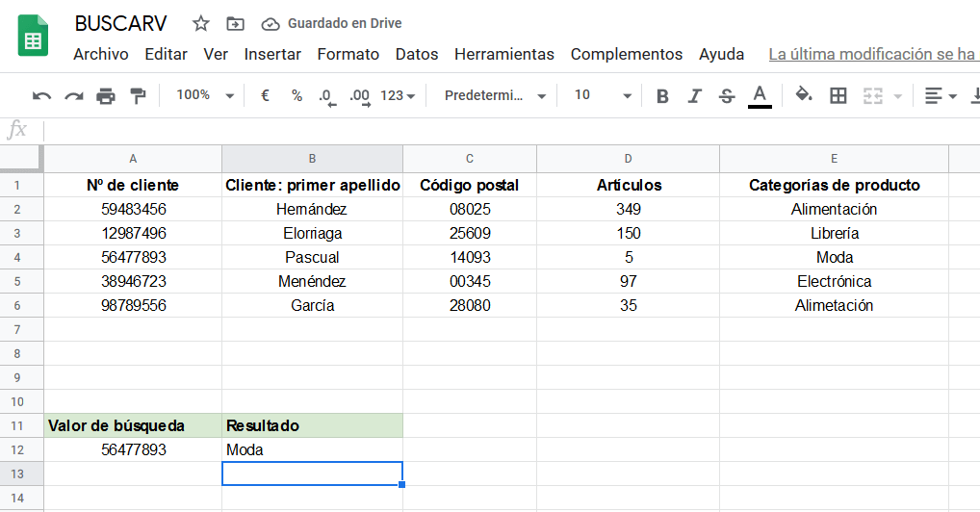Open the 100% zoom dropdown
Image resolution: width=980 pixels, height=512 pixels.
coord(205,95)
